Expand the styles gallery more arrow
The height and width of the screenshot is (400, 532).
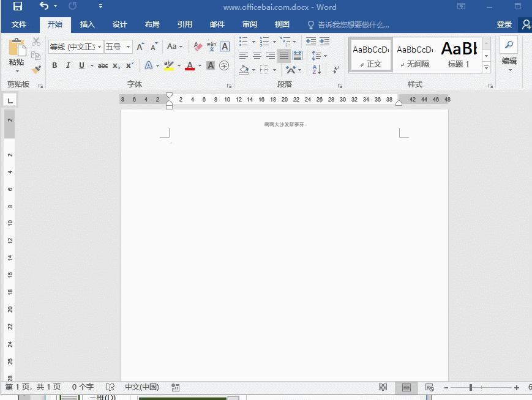pos(487,68)
